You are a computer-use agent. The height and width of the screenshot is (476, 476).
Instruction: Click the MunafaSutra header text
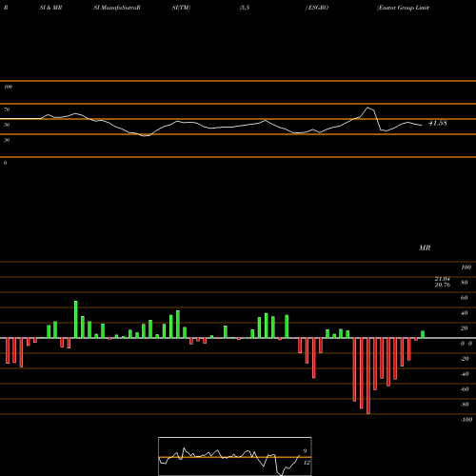pos(117,8)
